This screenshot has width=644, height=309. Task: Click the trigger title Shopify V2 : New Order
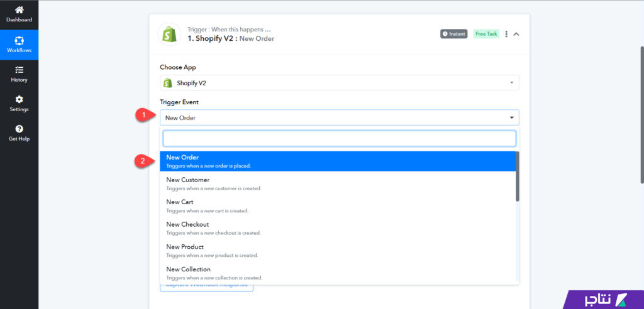(x=231, y=38)
